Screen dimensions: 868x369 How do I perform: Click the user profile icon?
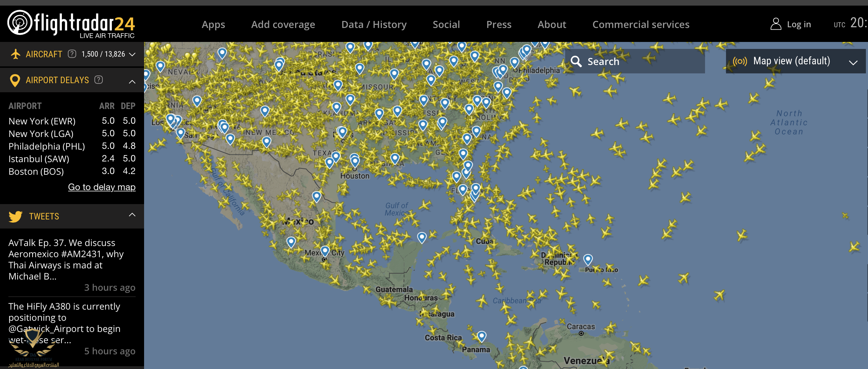776,24
